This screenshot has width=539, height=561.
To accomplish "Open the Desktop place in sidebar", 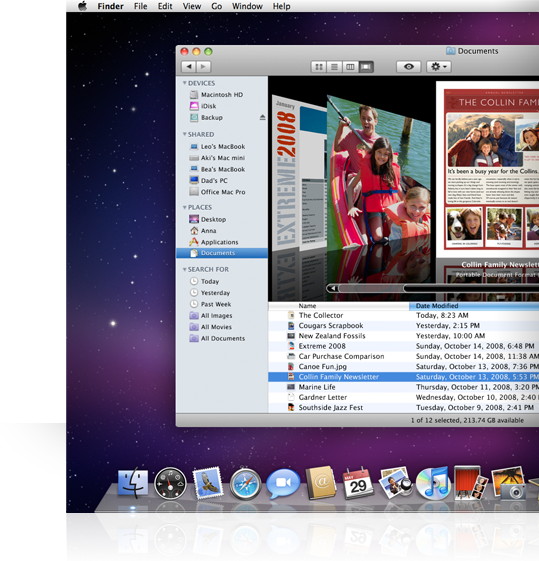I will [x=222, y=219].
